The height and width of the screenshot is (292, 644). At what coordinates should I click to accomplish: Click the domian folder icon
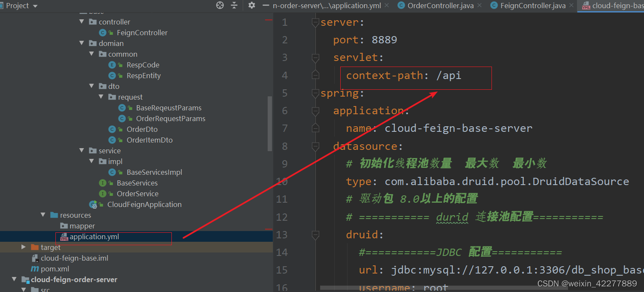click(x=92, y=43)
